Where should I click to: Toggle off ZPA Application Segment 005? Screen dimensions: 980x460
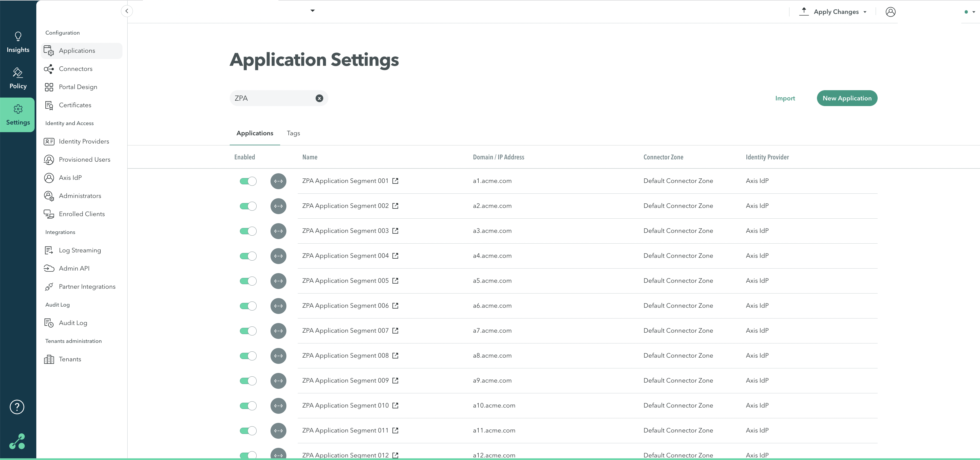click(248, 281)
